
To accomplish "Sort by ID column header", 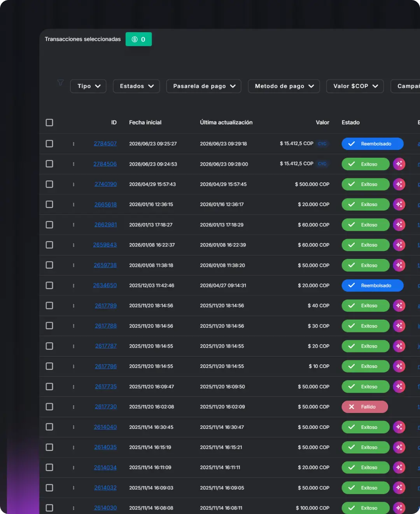I will point(114,122).
